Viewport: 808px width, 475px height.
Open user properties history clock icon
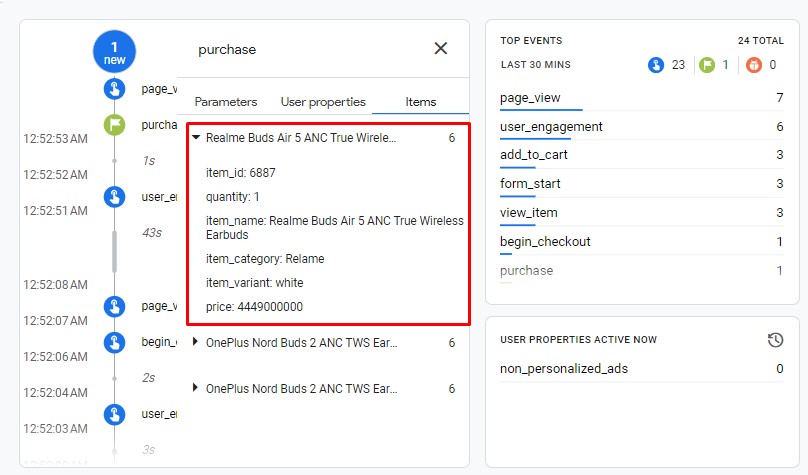(775, 340)
